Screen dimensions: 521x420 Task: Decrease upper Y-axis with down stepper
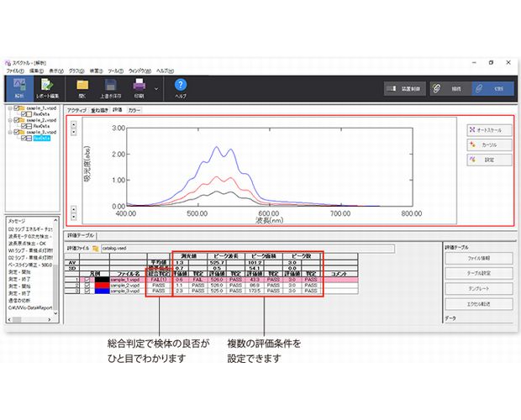point(74,132)
